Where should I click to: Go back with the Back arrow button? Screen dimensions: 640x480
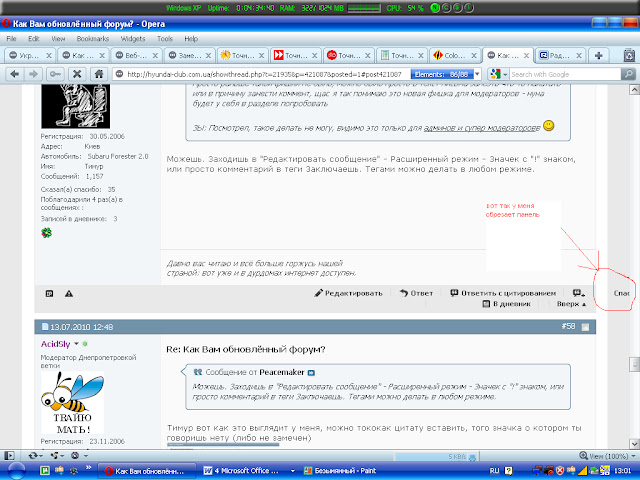15,74
